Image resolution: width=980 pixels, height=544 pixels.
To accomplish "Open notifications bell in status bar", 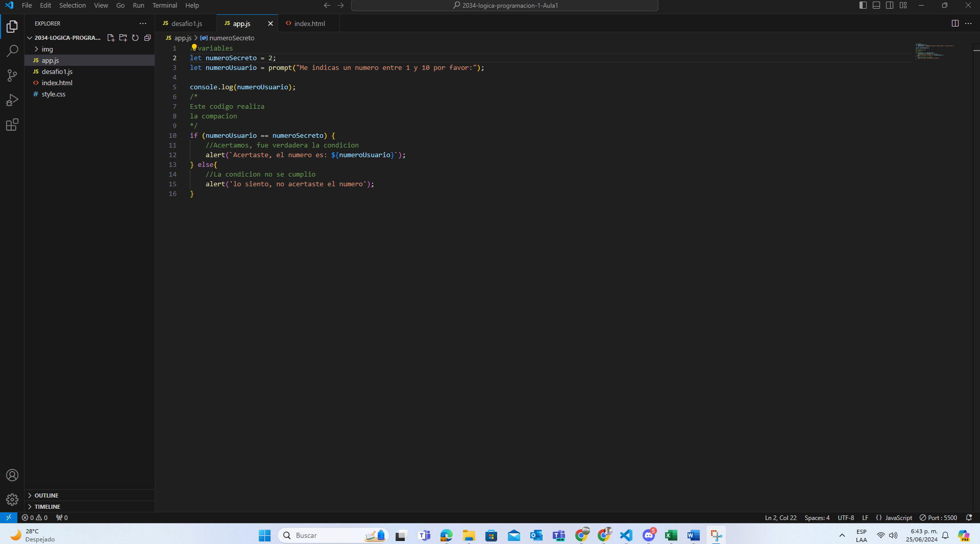I will (x=969, y=517).
